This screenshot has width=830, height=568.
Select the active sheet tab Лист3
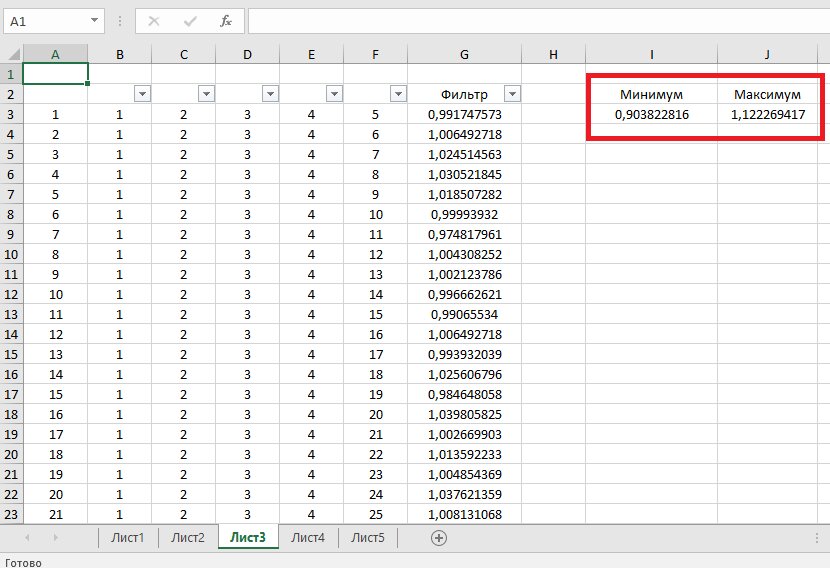pos(248,537)
